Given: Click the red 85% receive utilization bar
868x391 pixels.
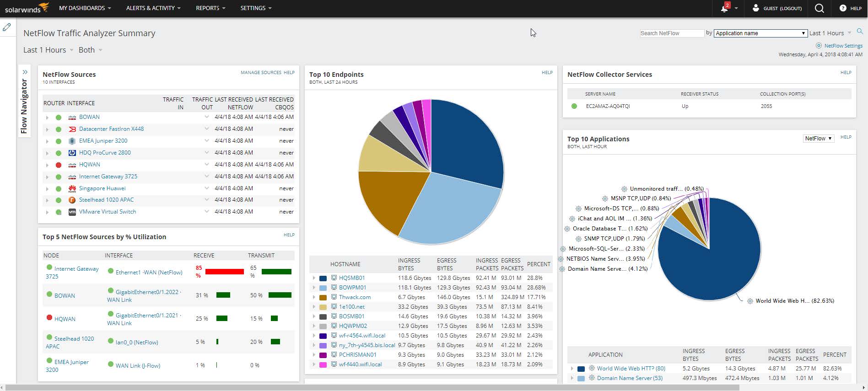Looking at the screenshot, I should pyautogui.click(x=225, y=272).
